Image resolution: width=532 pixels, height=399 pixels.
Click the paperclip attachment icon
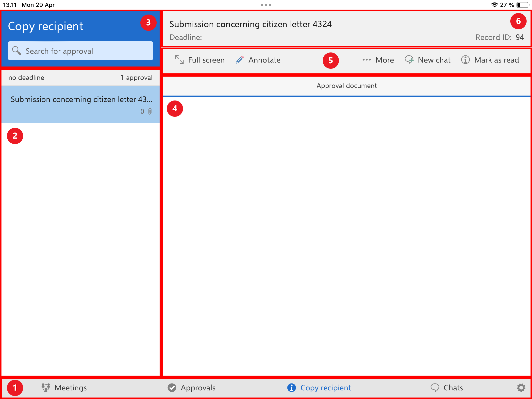(150, 112)
